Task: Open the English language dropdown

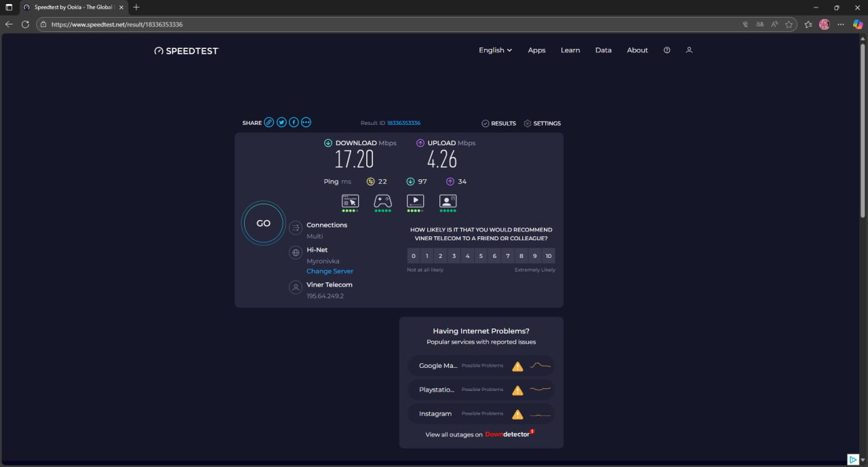Action: click(495, 50)
